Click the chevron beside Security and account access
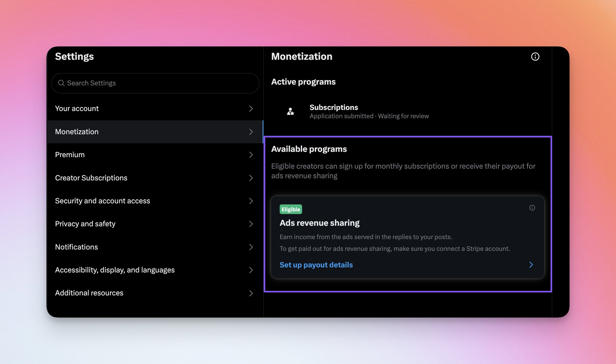 point(251,201)
